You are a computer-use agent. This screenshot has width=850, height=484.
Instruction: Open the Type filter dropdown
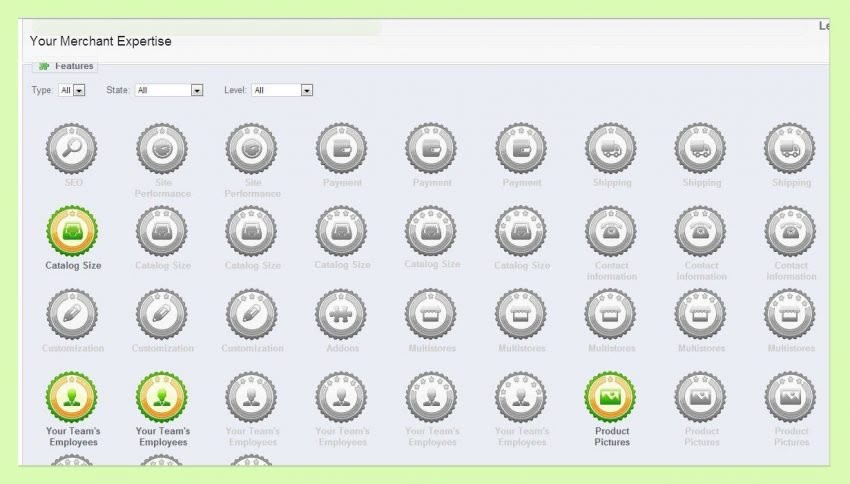pos(72,90)
